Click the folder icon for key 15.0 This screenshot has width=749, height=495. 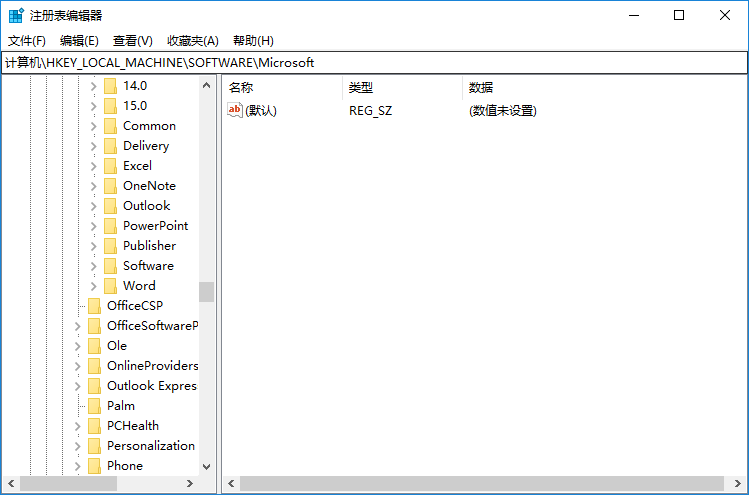(110, 106)
